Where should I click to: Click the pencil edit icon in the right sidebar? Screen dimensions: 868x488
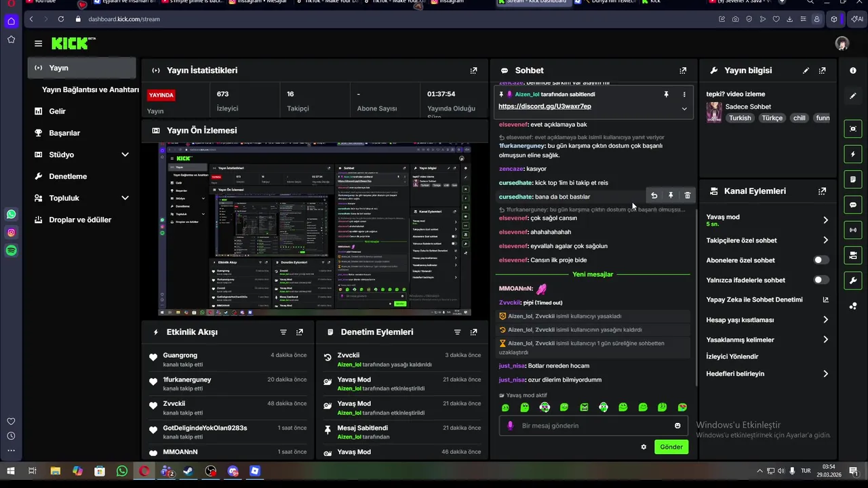(x=853, y=96)
